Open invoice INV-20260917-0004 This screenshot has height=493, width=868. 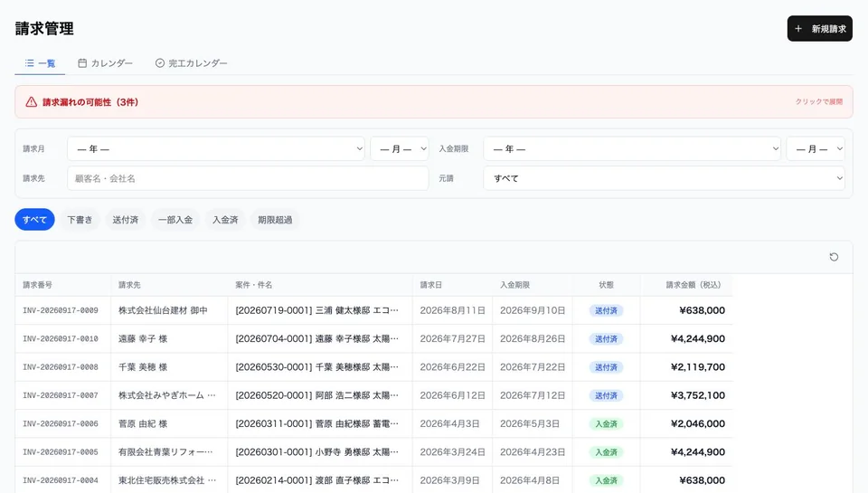[x=61, y=480]
